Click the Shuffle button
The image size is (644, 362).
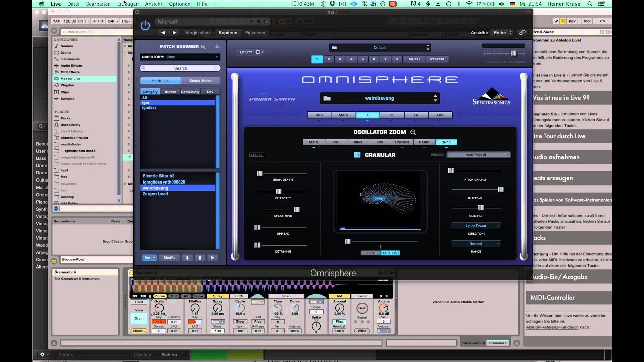170,257
